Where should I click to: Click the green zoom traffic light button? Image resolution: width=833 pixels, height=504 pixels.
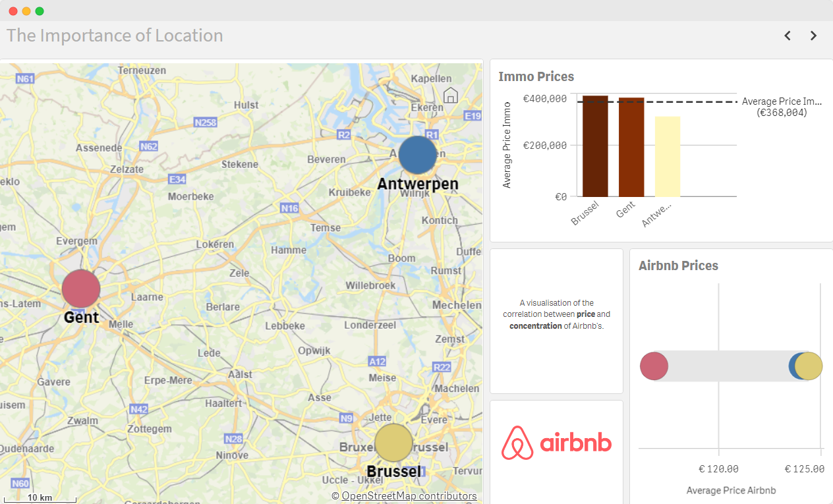[40, 11]
